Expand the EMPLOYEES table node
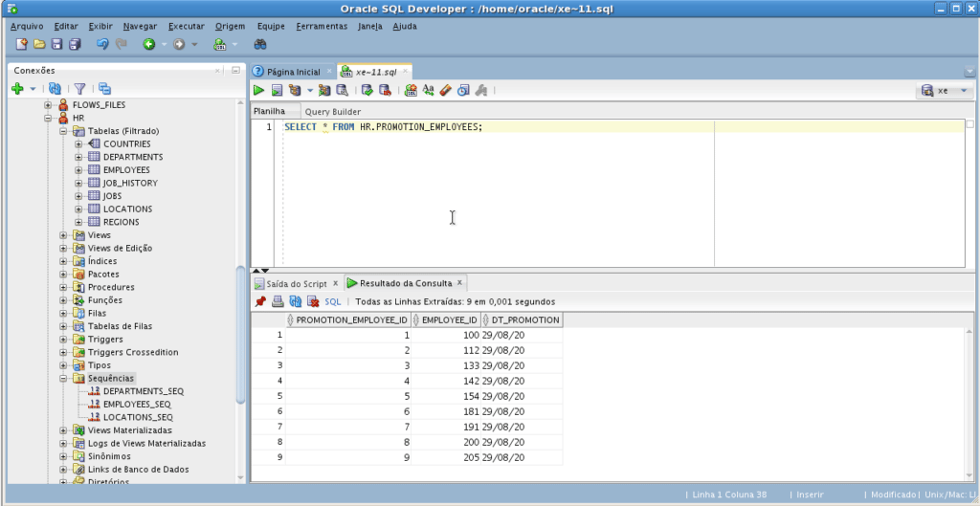The height and width of the screenshot is (506, 980). (78, 170)
